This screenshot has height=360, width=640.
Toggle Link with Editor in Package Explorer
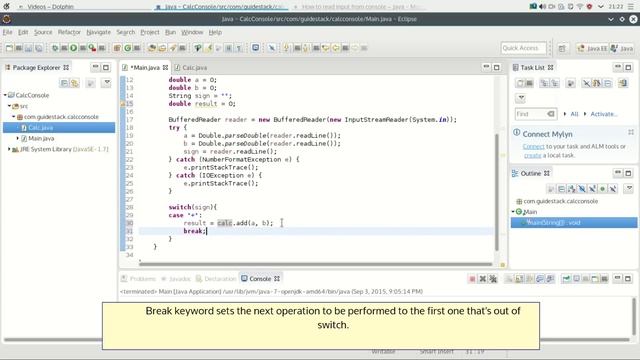pyautogui.click(x=75, y=83)
